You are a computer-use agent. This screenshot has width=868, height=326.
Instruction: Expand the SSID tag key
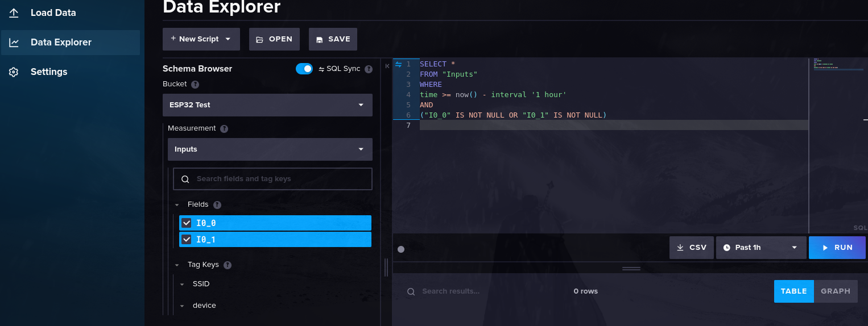(182, 284)
